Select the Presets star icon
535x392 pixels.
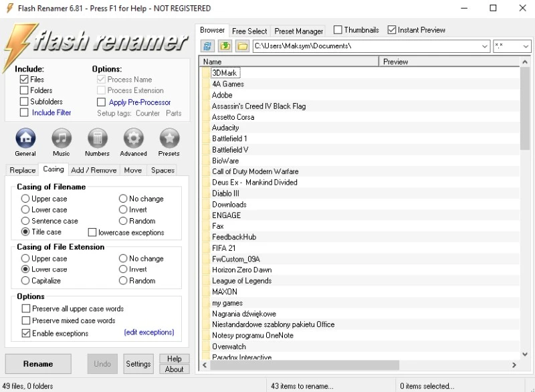tap(169, 138)
